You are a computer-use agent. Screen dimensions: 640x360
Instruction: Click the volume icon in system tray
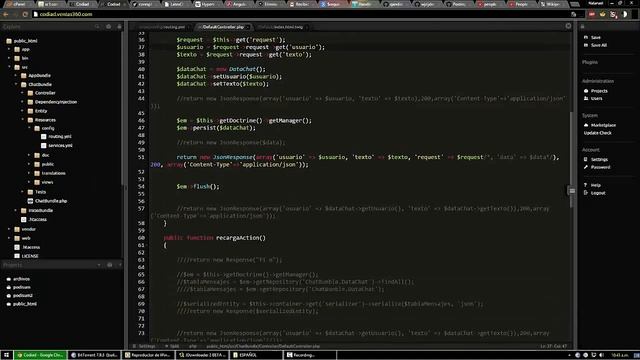click(601, 355)
